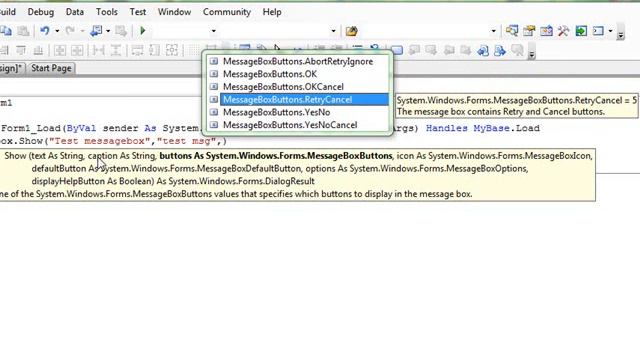Open the Object Browser toolbar icon
640x360 pixels.
tap(546, 31)
